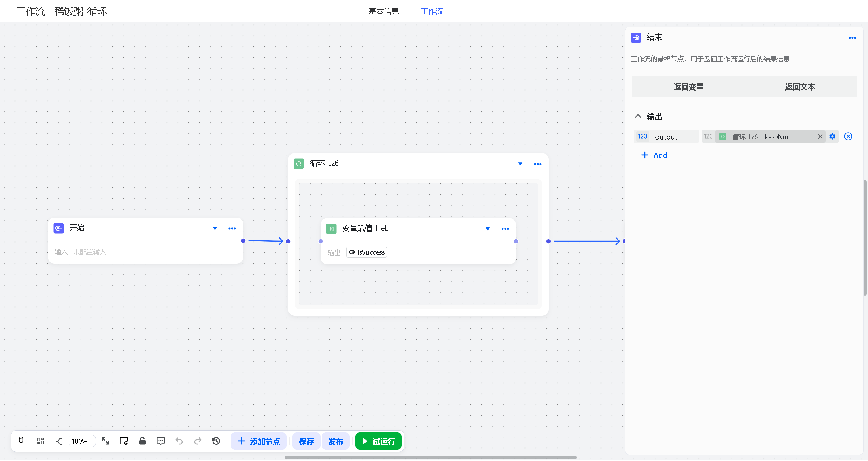Expand the 循环_Lz6 node dropdown arrow
The height and width of the screenshot is (461, 868).
(x=520, y=164)
